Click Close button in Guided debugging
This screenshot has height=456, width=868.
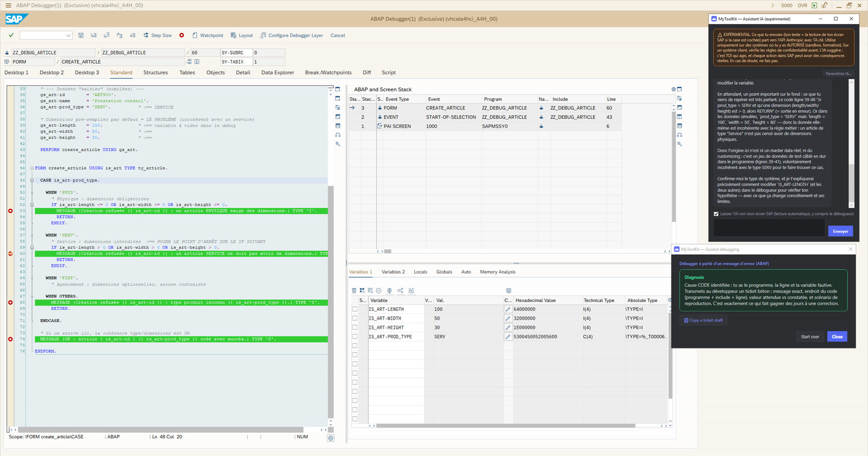coord(837,336)
